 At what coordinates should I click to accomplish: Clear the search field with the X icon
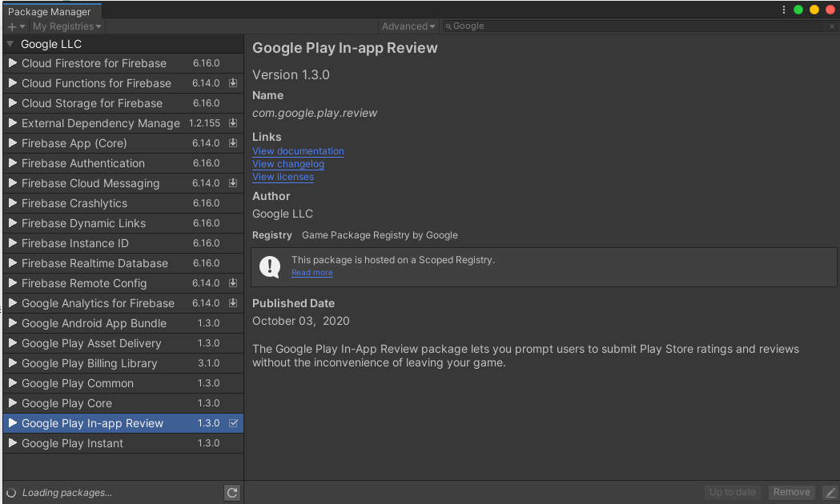coord(831,26)
